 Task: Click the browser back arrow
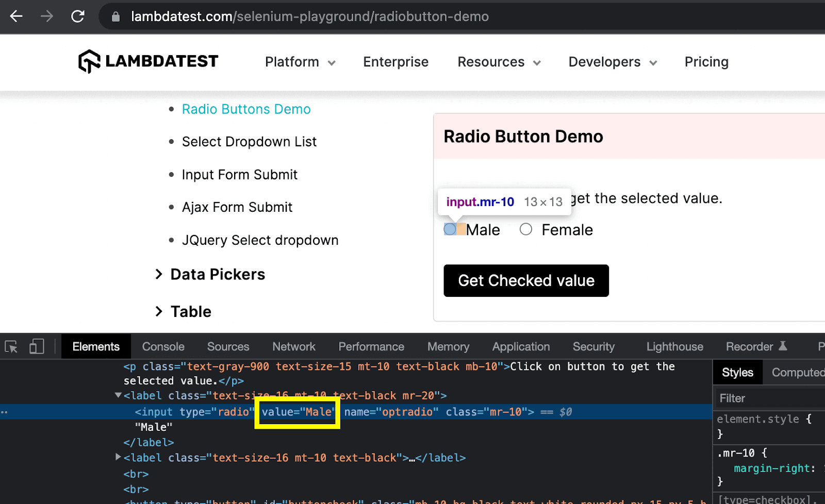pos(15,16)
